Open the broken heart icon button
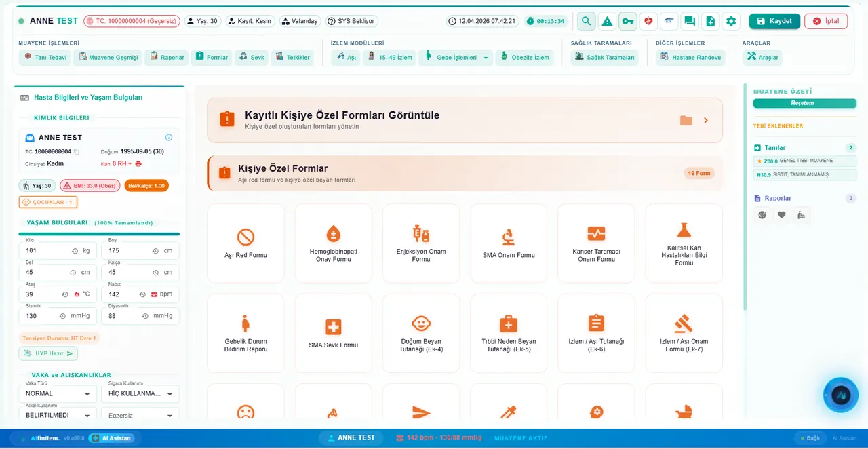Image resolution: width=868 pixels, height=449 pixels. 648,21
